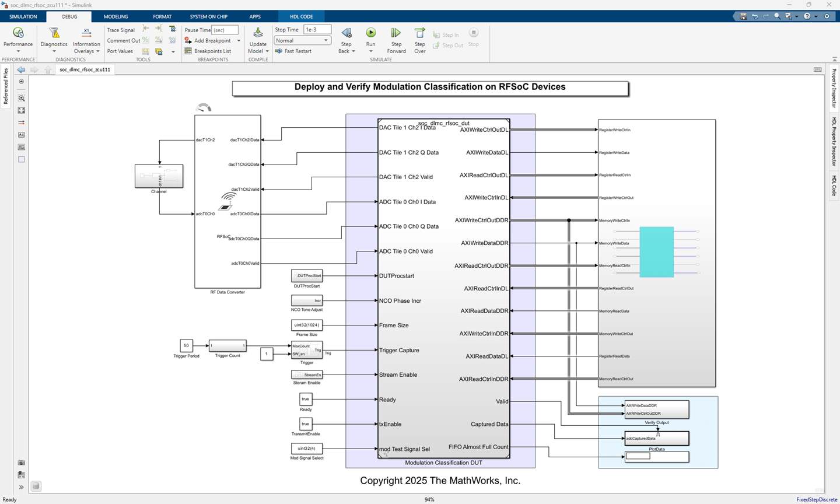Expand the Add Breakpoint dropdown arrow

[239, 41]
